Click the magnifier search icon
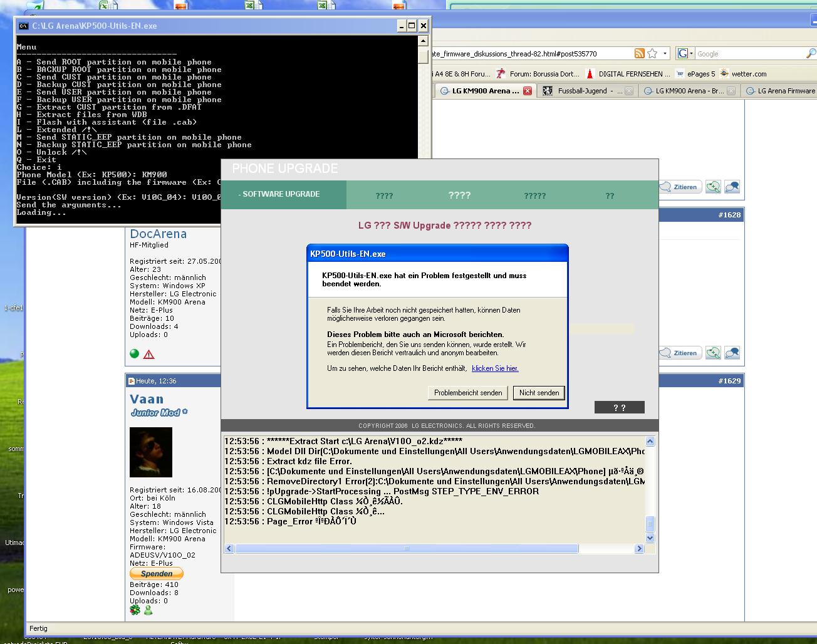The image size is (817, 644). coord(810,54)
